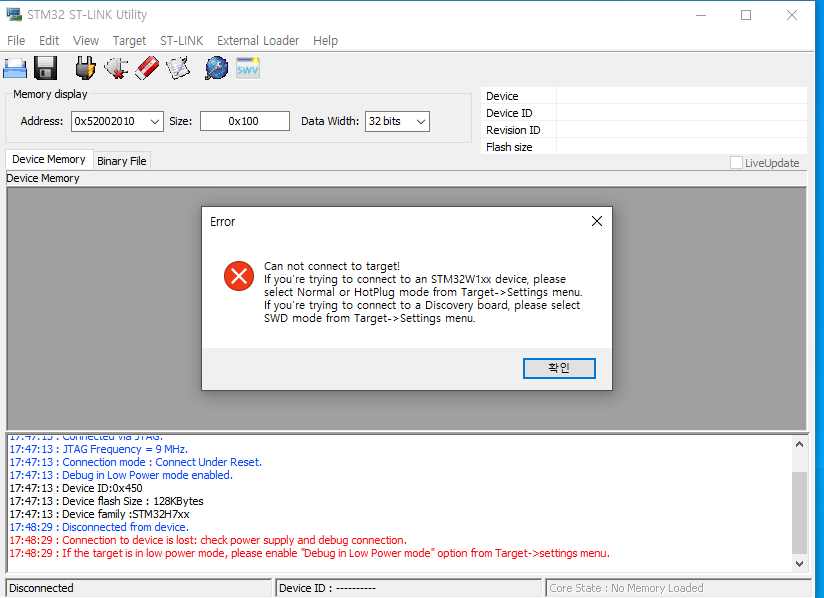824x598 pixels.
Task: Click the 'Connection mode : Connect Under Reset.' line
Action: point(136,462)
